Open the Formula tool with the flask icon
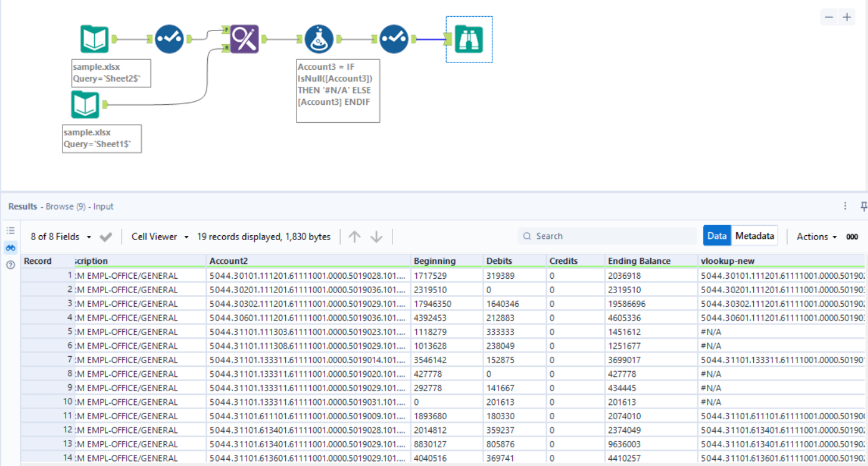868x466 pixels. click(x=319, y=39)
